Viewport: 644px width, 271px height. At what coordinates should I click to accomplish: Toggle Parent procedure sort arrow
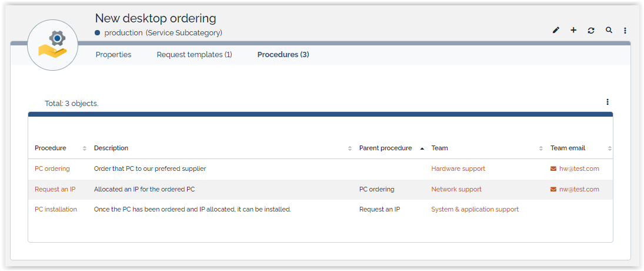tap(422, 148)
